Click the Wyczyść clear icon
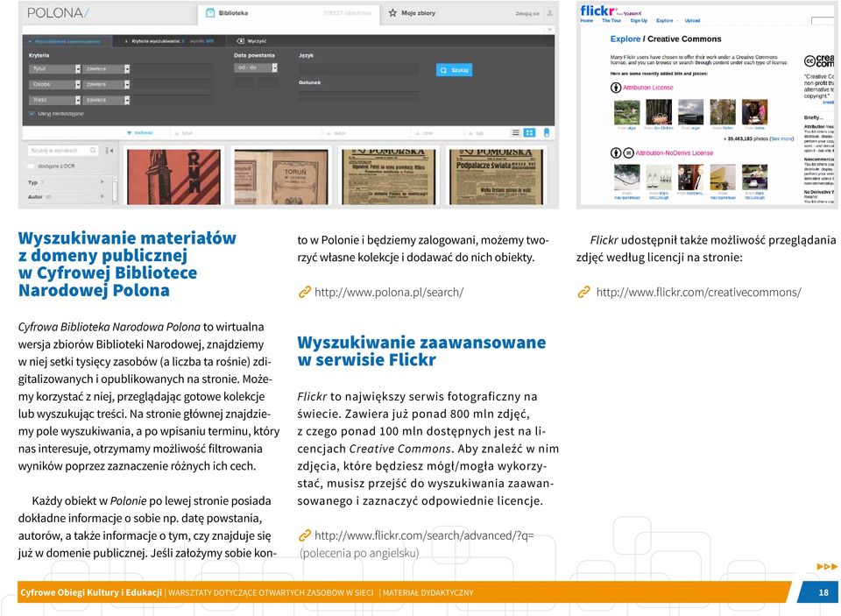841x616 pixels. click(240, 41)
